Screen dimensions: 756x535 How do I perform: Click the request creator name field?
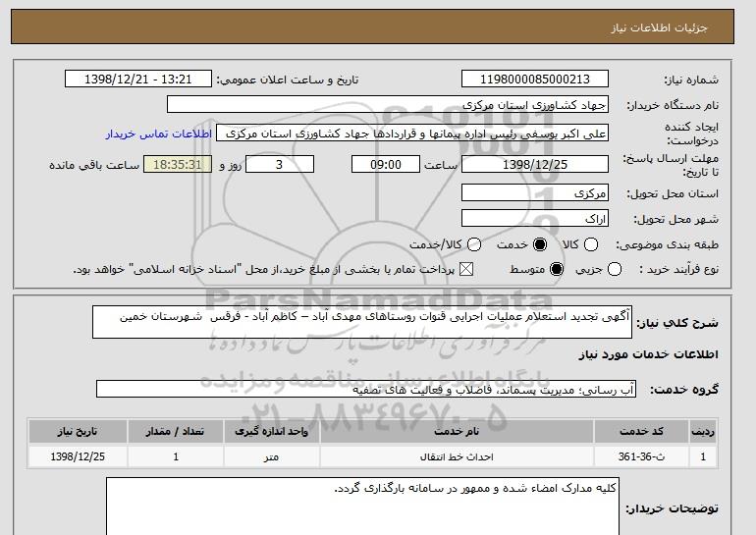click(x=412, y=134)
